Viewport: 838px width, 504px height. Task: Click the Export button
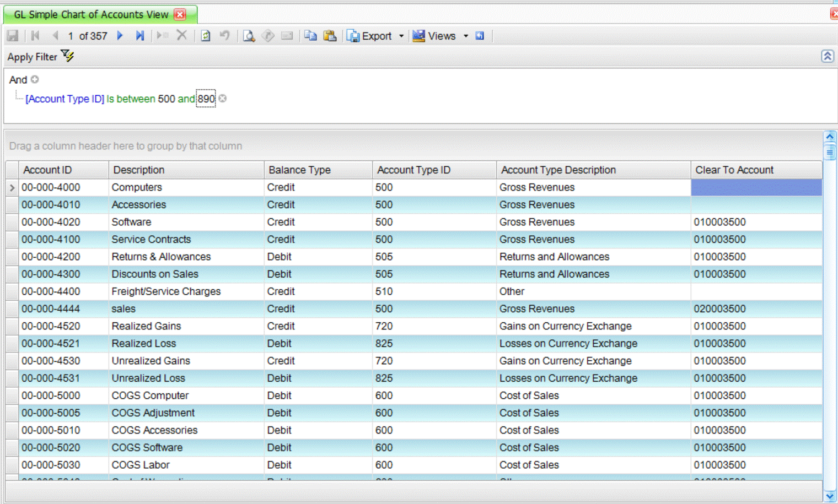tap(369, 36)
